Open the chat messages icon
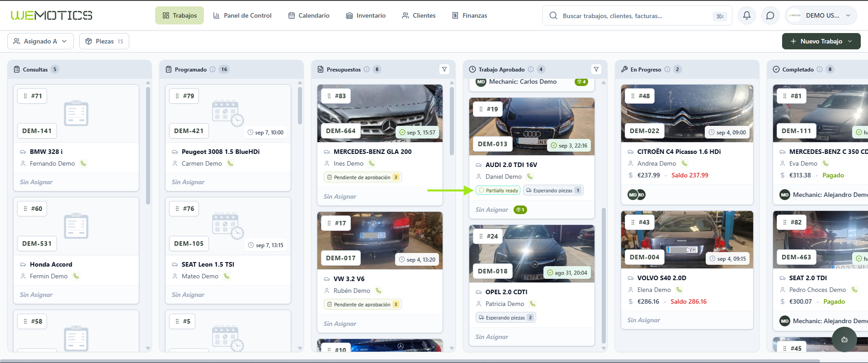The width and height of the screenshot is (868, 363). [770, 15]
